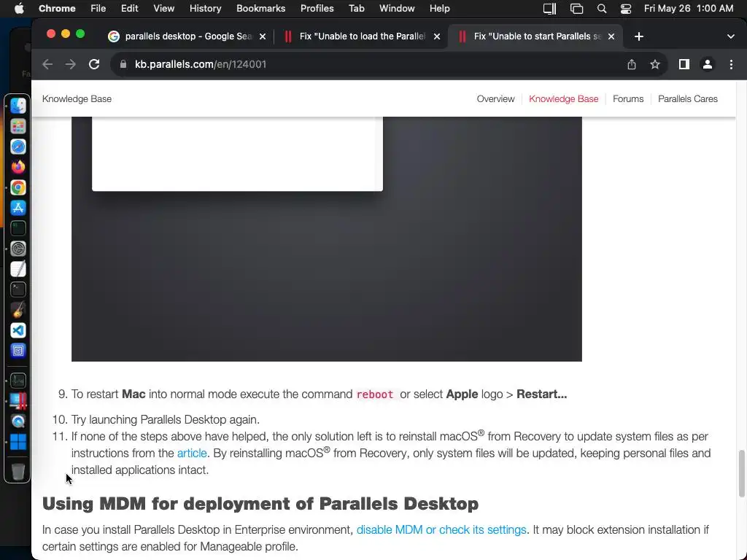The width and height of the screenshot is (747, 560).
Task: Open the Profiles menu
Action: click(x=317, y=9)
